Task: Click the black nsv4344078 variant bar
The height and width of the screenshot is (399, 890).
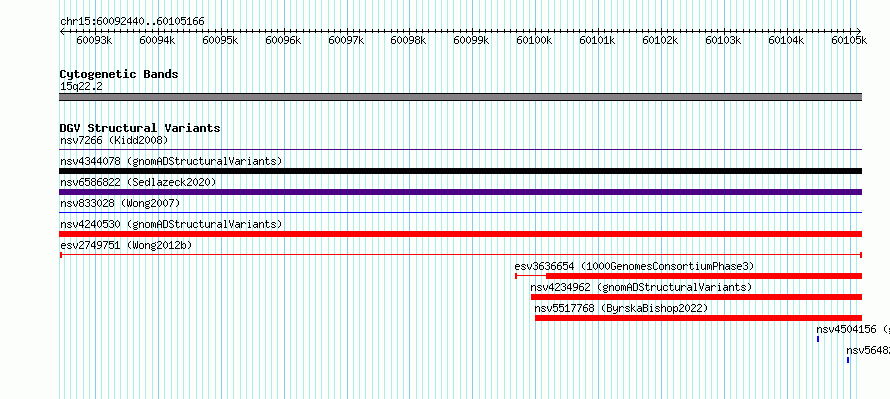Action: [x=461, y=171]
